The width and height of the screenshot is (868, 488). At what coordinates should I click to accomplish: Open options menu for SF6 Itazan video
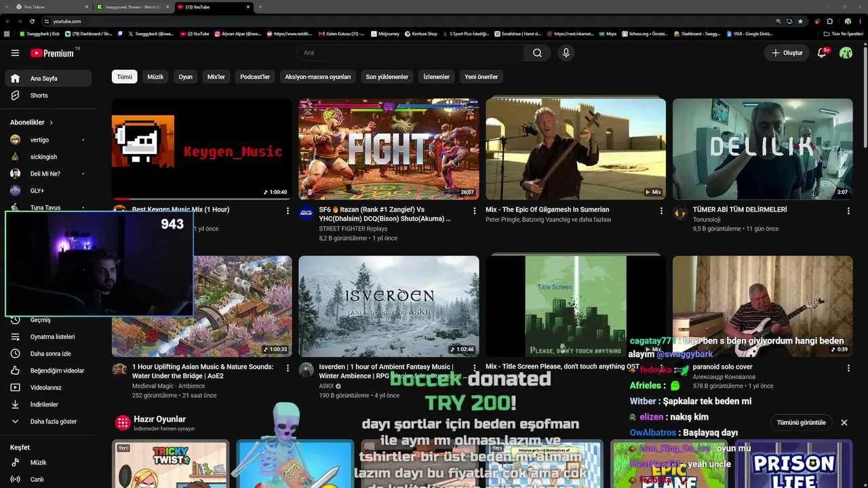[475, 211]
